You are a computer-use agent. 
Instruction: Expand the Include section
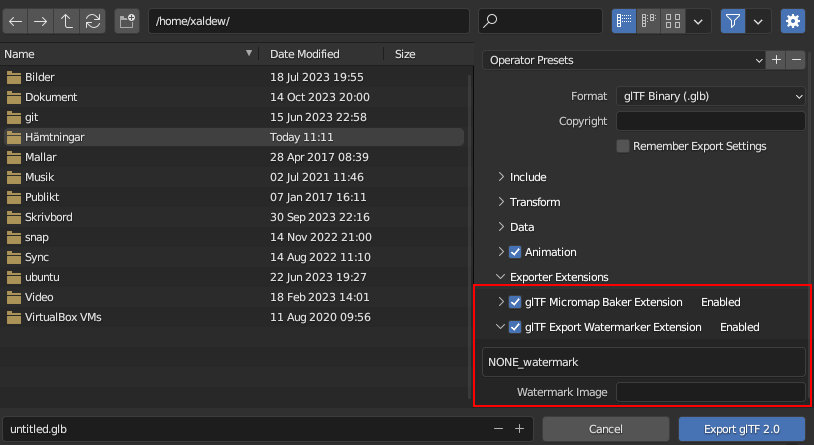pyautogui.click(x=501, y=177)
